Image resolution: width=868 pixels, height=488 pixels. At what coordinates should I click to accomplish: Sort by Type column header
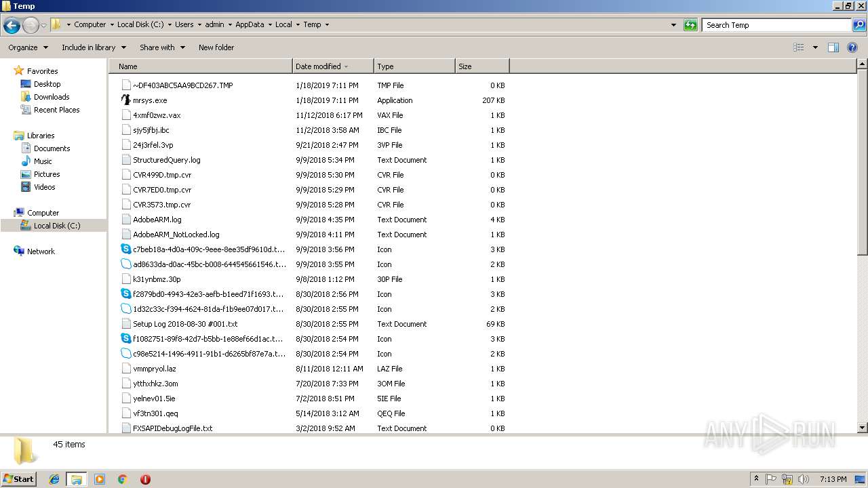click(414, 66)
